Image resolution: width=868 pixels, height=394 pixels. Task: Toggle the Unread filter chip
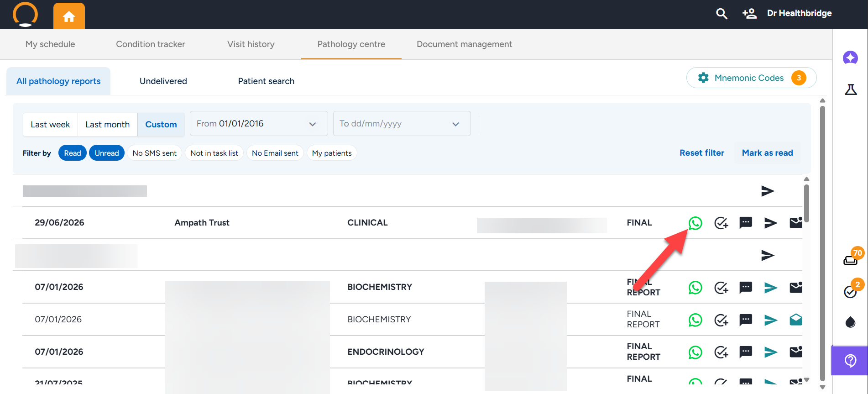107,153
